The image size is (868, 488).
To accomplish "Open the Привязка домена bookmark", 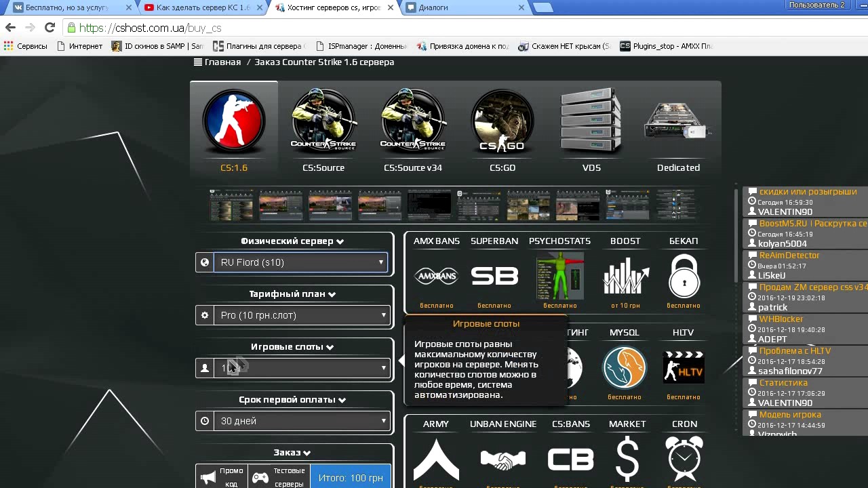I will (462, 46).
